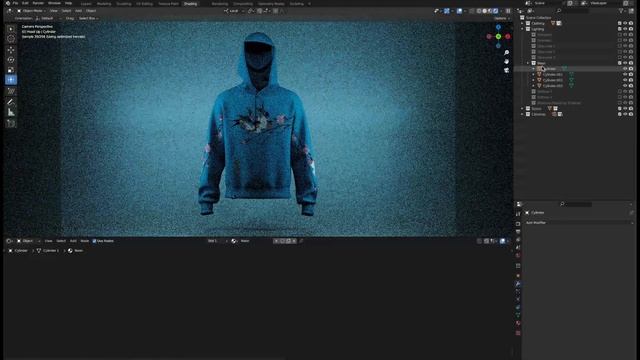
Task: Expand the Cameras collection at outliner bottom
Action: [522, 115]
